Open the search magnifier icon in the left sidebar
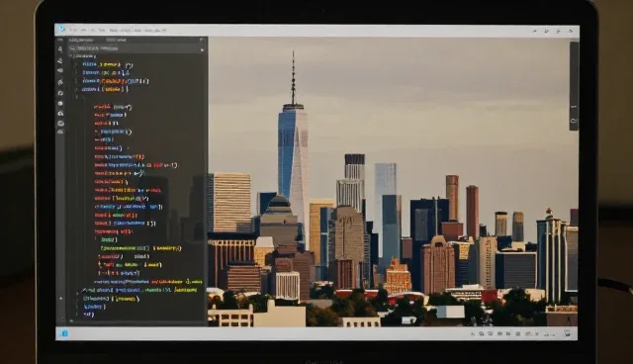Screen dimensions: 633x364 (x=60, y=49)
